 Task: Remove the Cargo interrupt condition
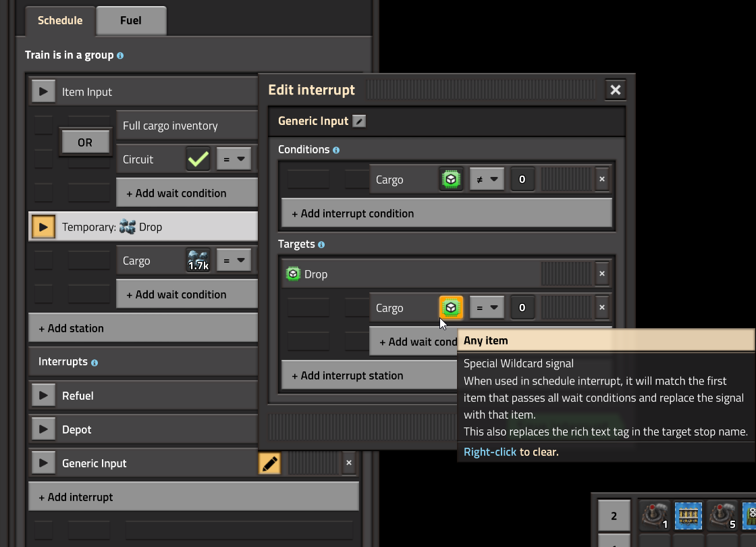[x=602, y=180]
